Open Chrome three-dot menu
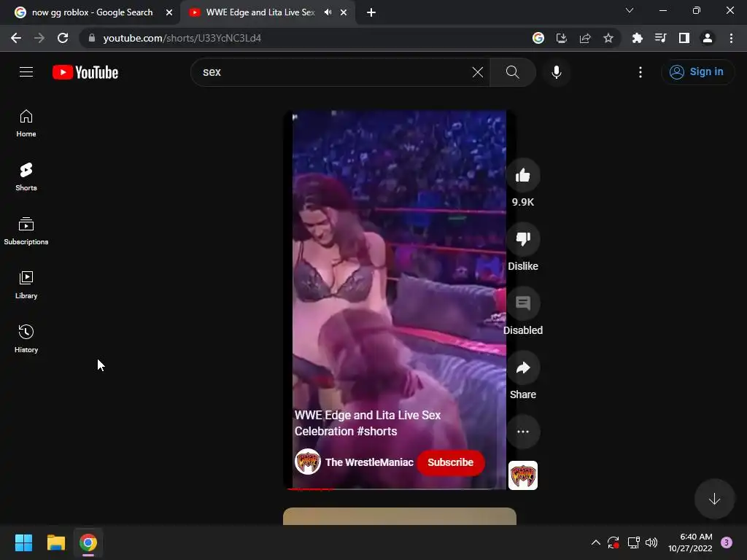 731,38
